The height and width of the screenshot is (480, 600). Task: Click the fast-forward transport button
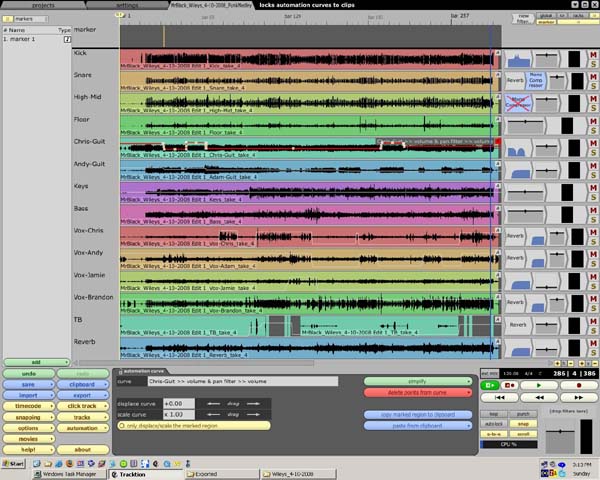pyautogui.click(x=578, y=397)
